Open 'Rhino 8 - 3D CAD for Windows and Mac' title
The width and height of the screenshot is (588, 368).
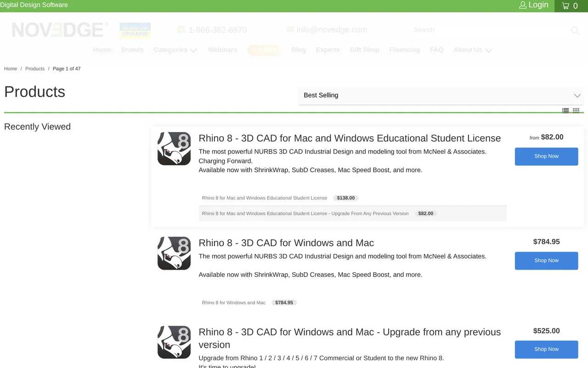[286, 243]
